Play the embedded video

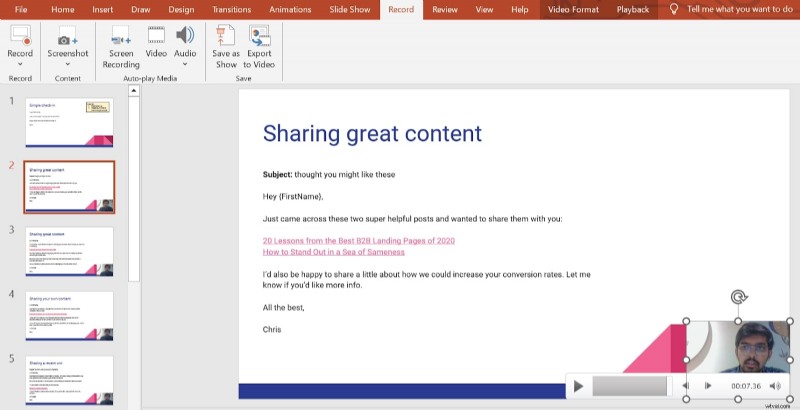coord(578,386)
